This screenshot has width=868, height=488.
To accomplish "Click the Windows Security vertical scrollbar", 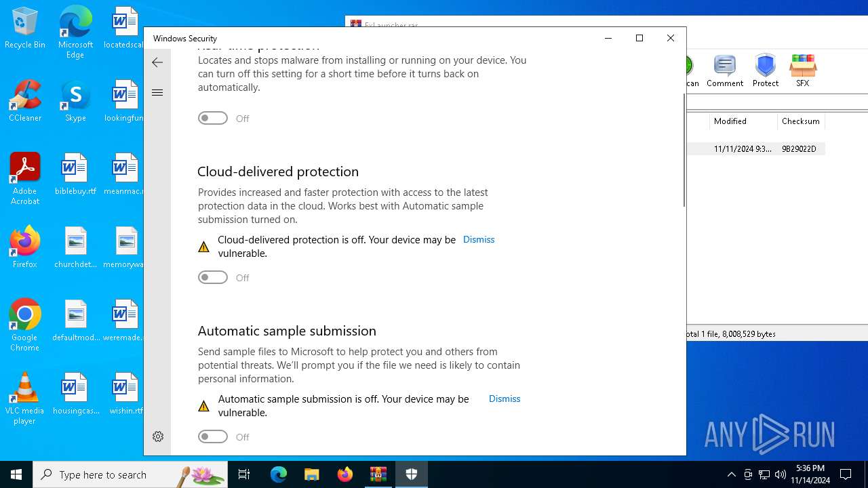I will (684, 150).
